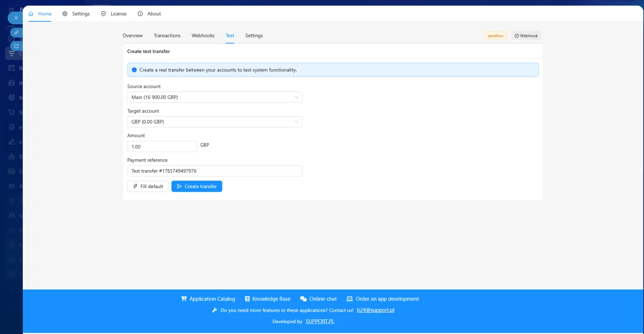The height and width of the screenshot is (334, 644).
Task: Click the License shield icon
Action: (x=103, y=14)
